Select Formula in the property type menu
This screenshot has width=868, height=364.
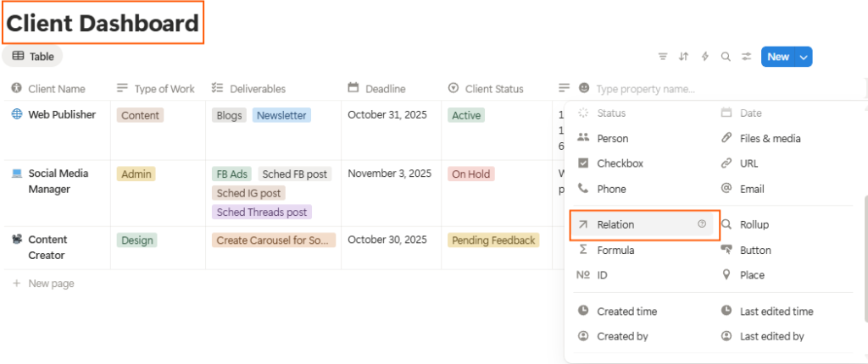[x=615, y=250]
